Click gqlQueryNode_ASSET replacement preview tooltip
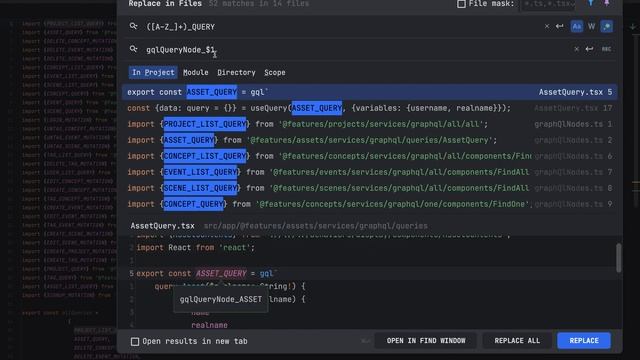 coord(221,299)
